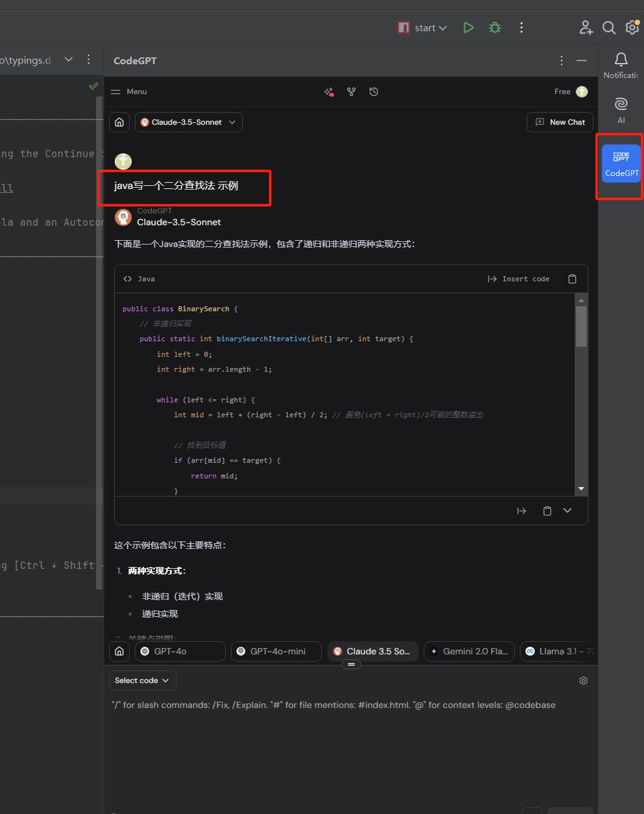644x814 pixels.
Task: Run the start configuration with play icon
Action: click(469, 27)
